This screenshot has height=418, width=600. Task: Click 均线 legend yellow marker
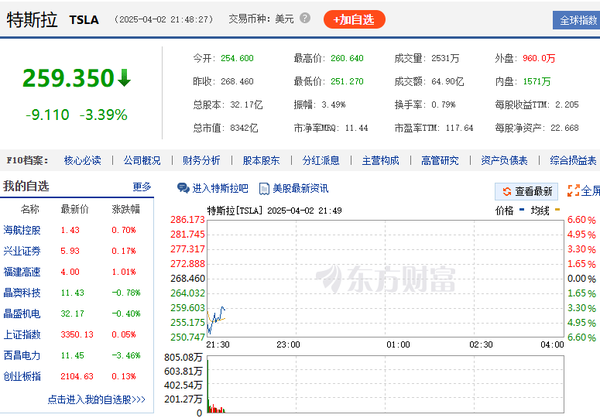click(557, 209)
